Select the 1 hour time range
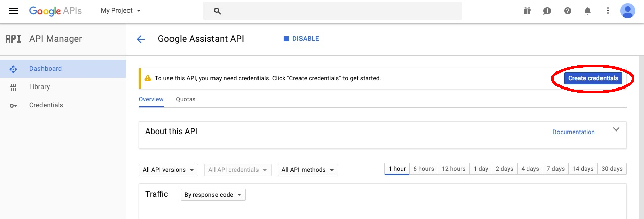The width and height of the screenshot is (644, 219). tap(397, 169)
